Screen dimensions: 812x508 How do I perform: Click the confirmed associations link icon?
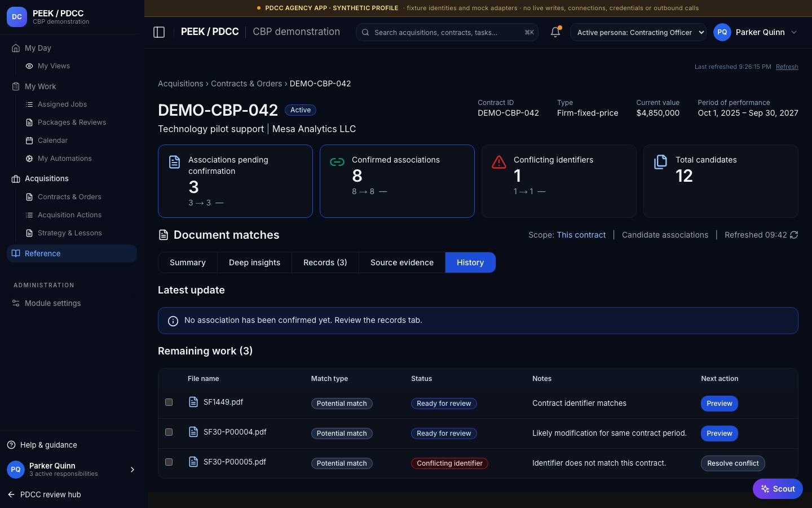(337, 162)
